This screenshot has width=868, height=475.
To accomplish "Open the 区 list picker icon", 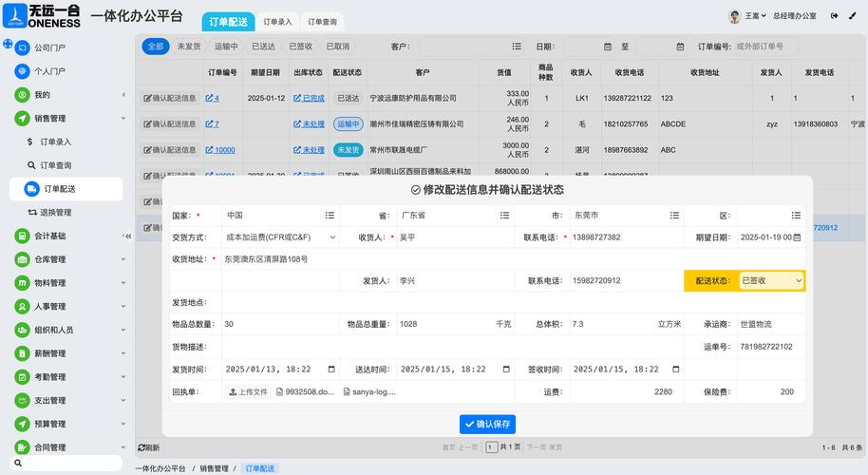I will tap(796, 216).
